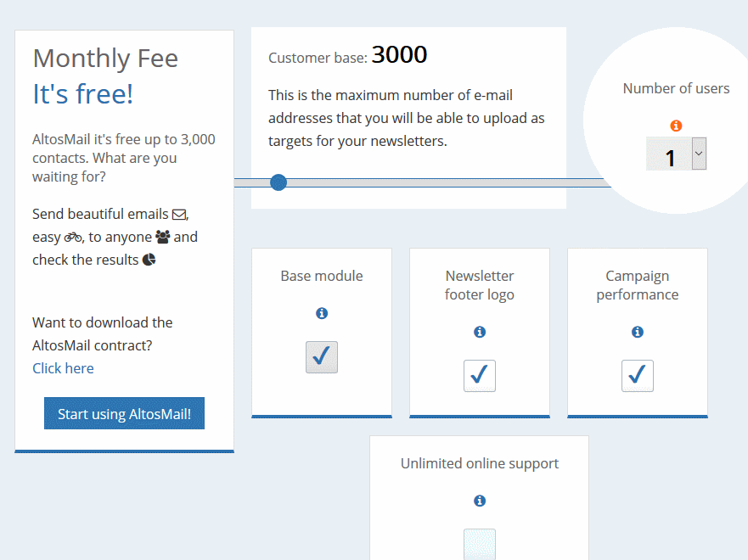Click the pie chart icon after results
The width and height of the screenshot is (748, 560).
(x=149, y=260)
